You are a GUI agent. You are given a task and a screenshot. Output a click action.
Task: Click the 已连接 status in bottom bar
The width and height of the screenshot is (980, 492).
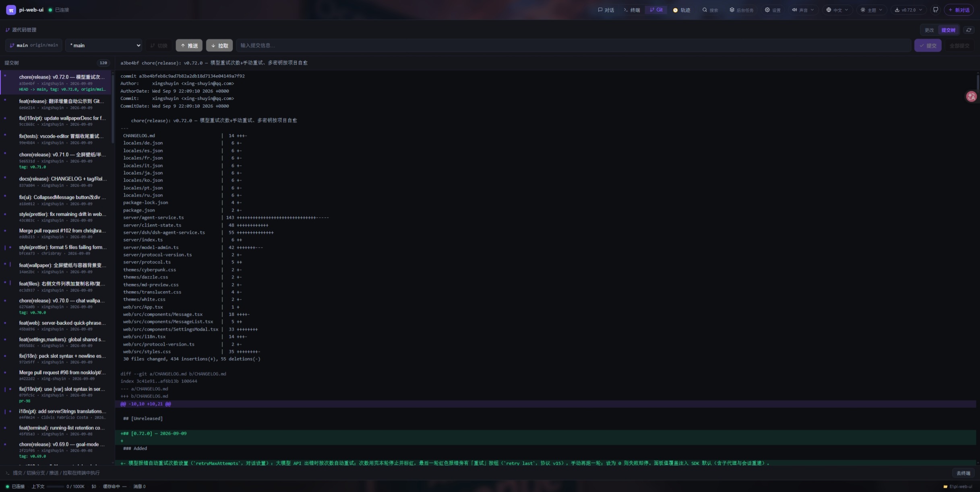click(x=15, y=486)
